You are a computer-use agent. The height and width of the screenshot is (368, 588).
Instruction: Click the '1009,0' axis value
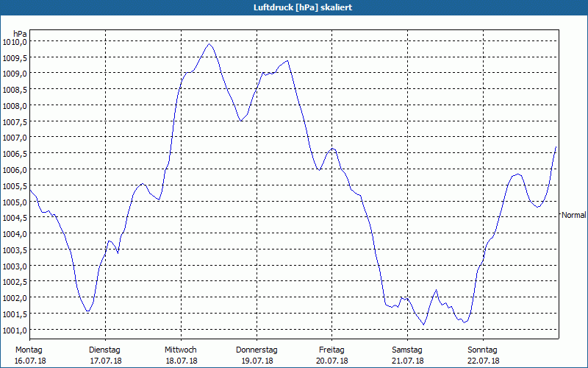click(15, 74)
